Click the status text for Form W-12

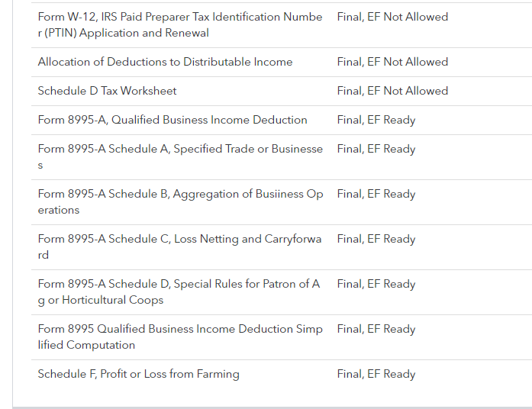pyautogui.click(x=392, y=17)
